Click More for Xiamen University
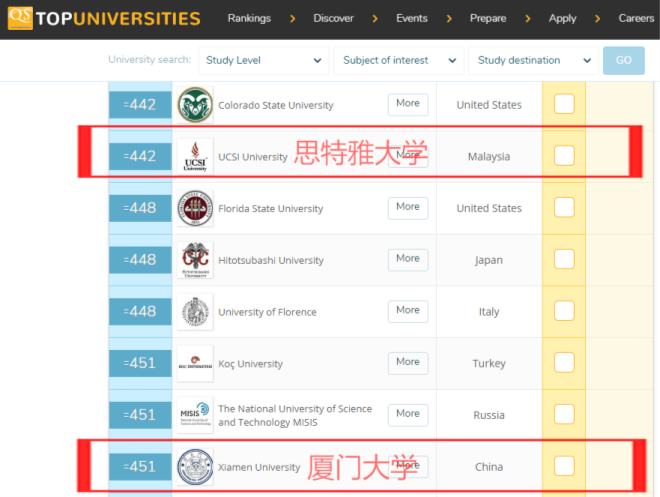The image size is (660, 497). click(x=408, y=466)
